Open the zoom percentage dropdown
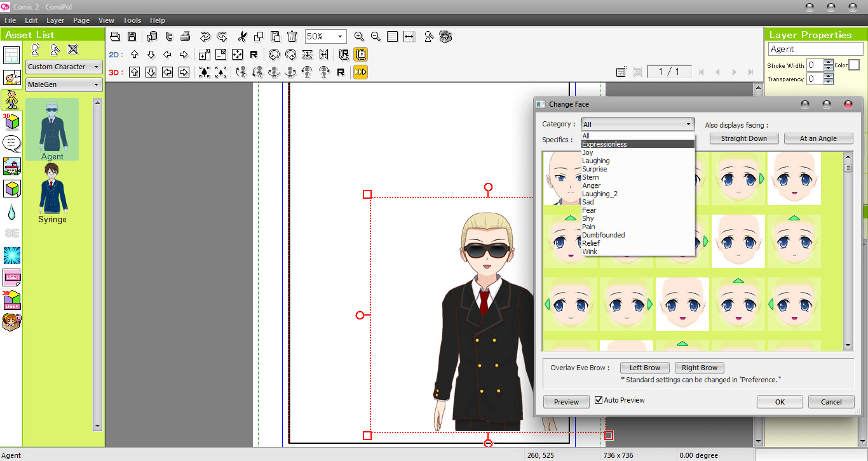 [339, 36]
